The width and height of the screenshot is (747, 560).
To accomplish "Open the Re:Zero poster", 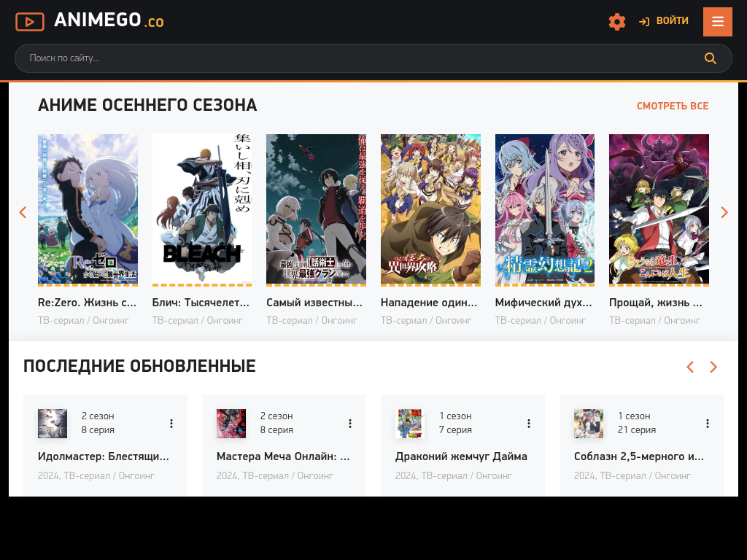I will [x=88, y=210].
